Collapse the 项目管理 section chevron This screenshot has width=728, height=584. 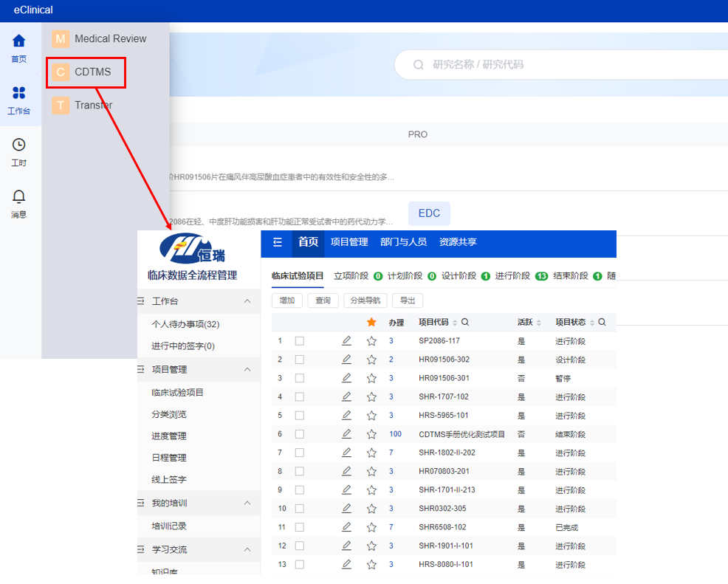click(x=247, y=369)
